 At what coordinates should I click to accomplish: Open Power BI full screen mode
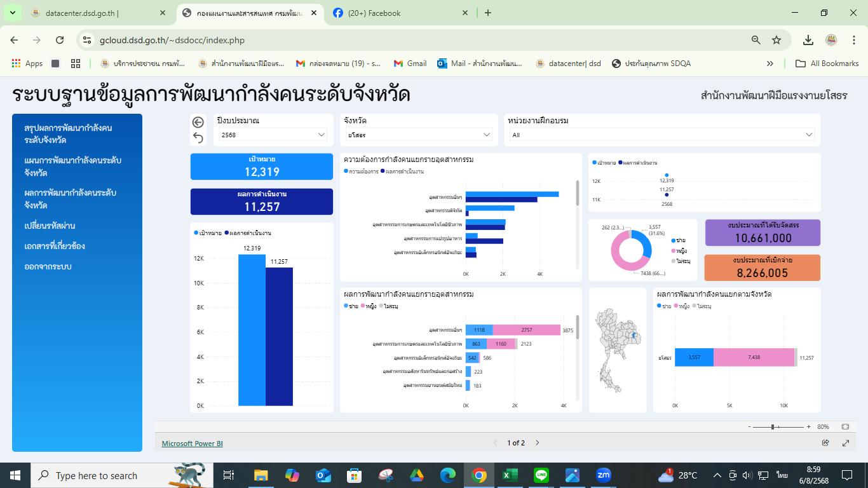[x=846, y=443]
